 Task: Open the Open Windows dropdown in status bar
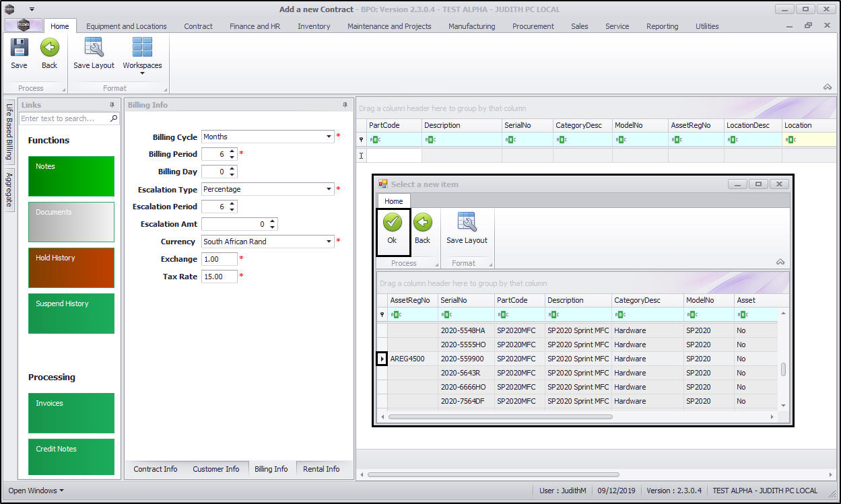click(x=36, y=491)
